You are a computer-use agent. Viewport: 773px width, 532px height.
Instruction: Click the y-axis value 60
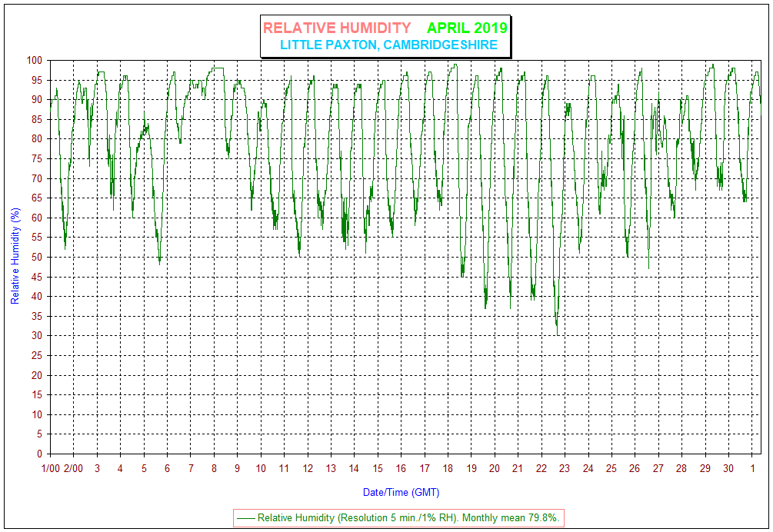pyautogui.click(x=38, y=218)
